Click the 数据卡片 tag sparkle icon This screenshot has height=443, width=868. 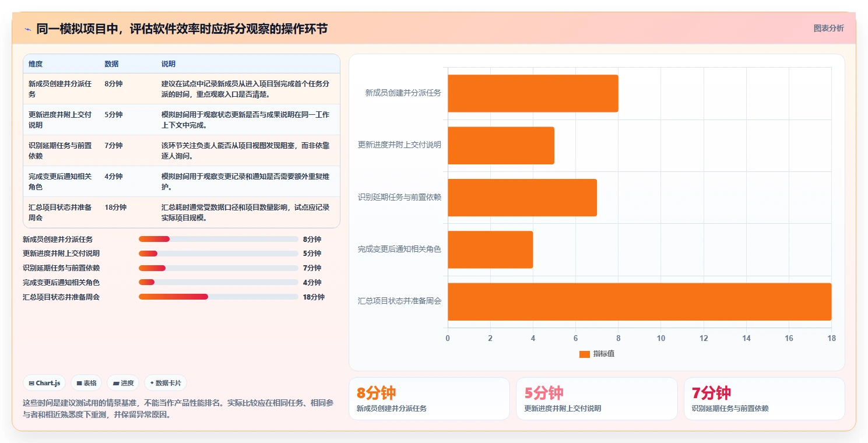152,383
